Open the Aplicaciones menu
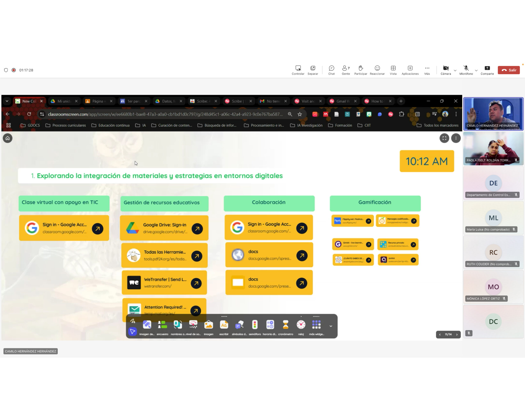 410,70
